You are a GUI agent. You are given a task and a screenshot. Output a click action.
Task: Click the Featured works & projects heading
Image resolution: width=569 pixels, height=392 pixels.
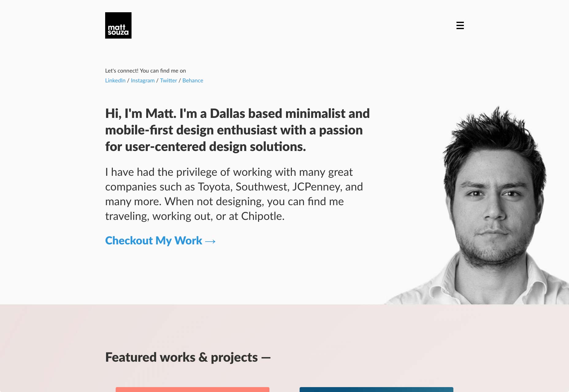tap(181, 357)
